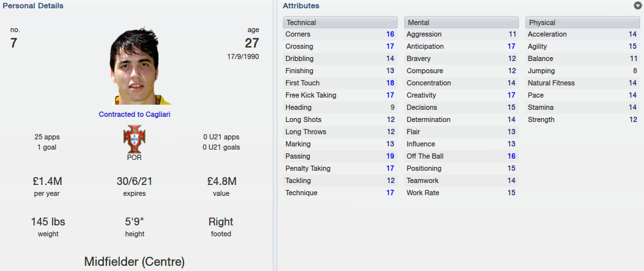The height and width of the screenshot is (271, 644).
Task: Click the 30/6/21 contract expiry date
Action: 134,181
